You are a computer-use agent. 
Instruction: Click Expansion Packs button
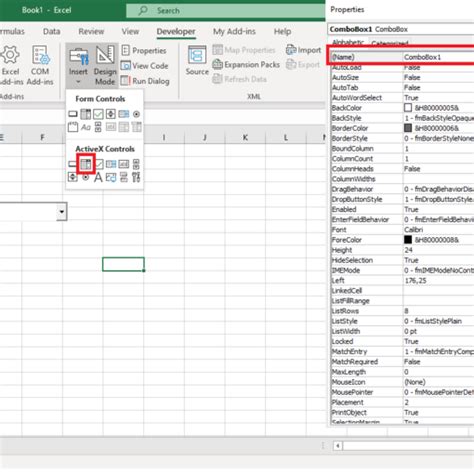coord(246,64)
